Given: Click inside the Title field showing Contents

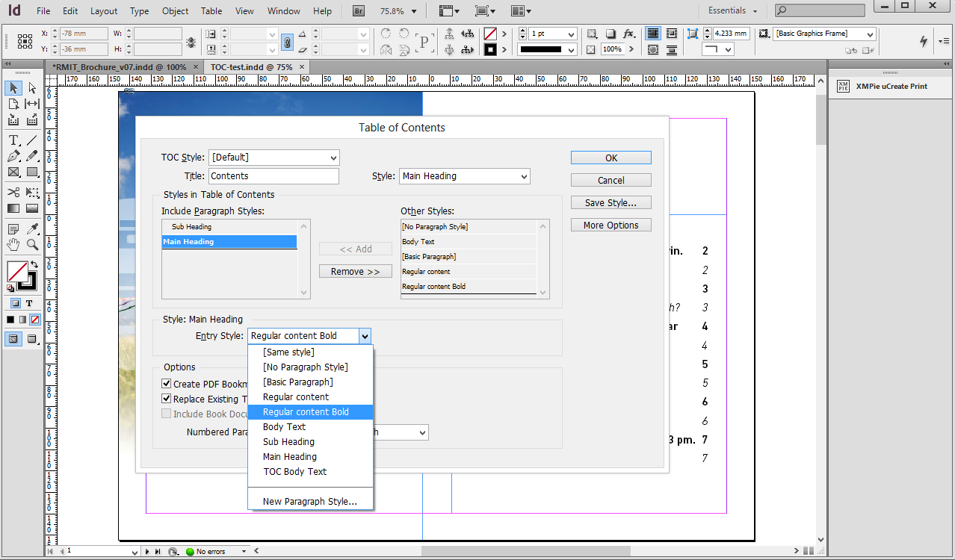Looking at the screenshot, I should [x=273, y=175].
